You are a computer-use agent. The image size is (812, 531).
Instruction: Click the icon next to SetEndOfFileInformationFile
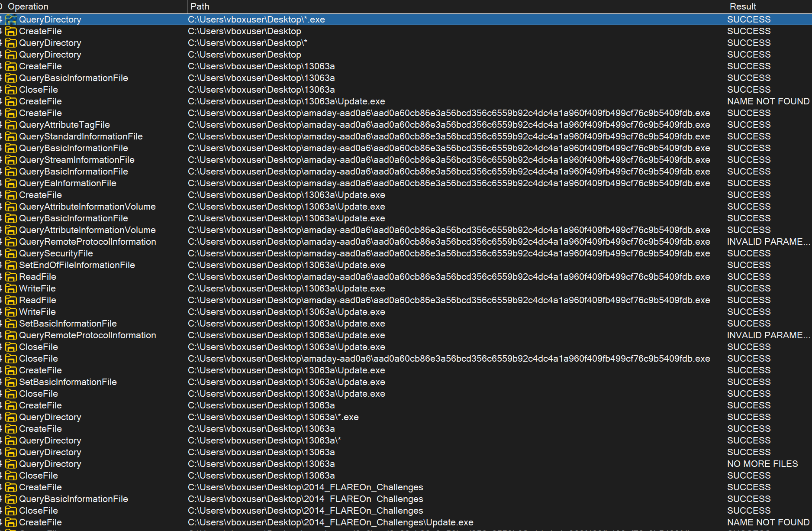11,265
